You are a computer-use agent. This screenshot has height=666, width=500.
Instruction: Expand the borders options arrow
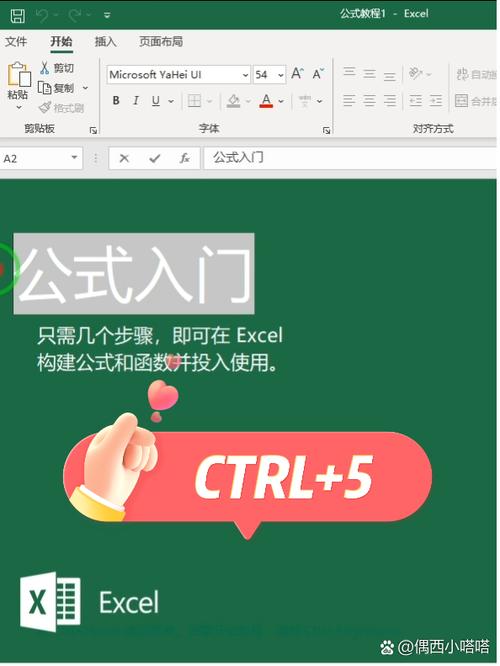coord(209,101)
